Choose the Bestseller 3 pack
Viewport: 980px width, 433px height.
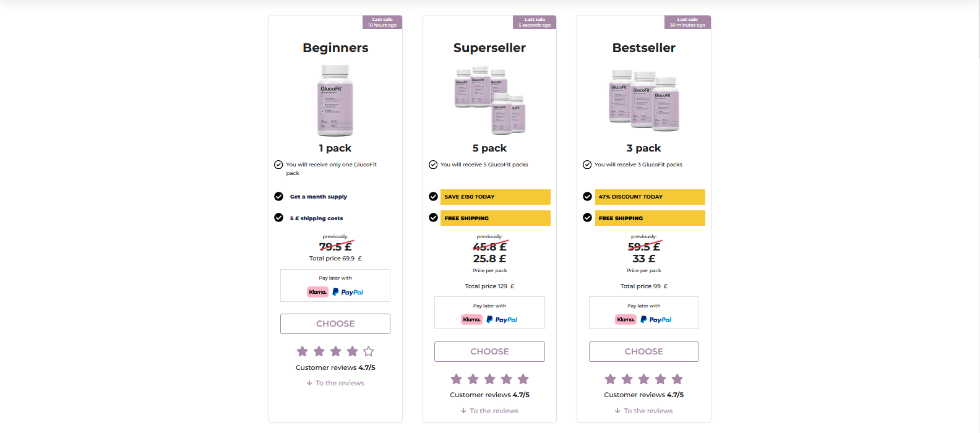click(644, 351)
